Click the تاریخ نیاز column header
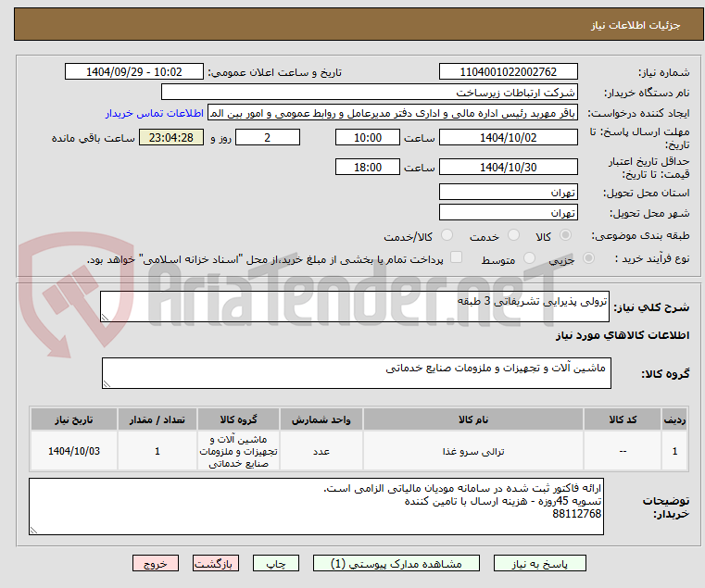Viewport: 705px width, 588px height. [x=74, y=419]
